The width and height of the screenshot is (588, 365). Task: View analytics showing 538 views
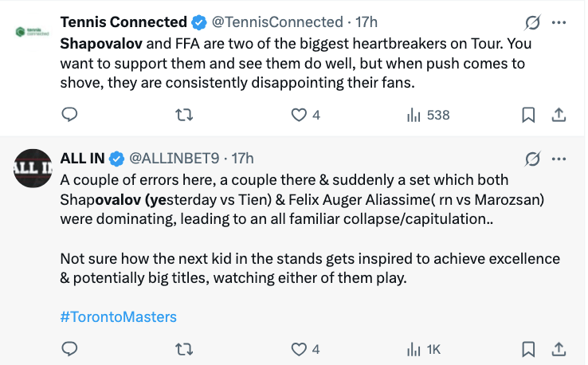tap(428, 115)
